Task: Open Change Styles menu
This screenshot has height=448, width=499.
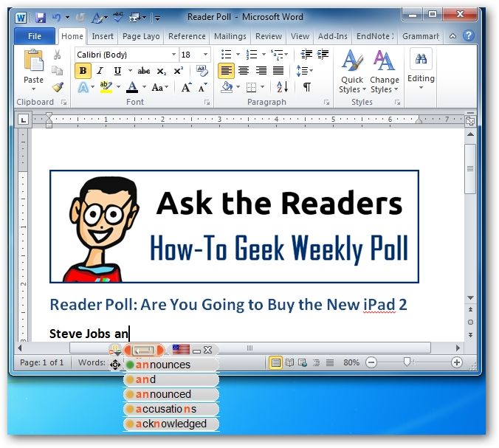Action: pyautogui.click(x=385, y=72)
